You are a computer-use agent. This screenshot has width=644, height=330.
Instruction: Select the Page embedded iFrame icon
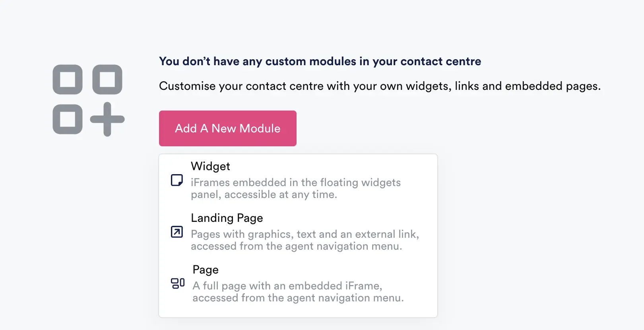coord(177,283)
